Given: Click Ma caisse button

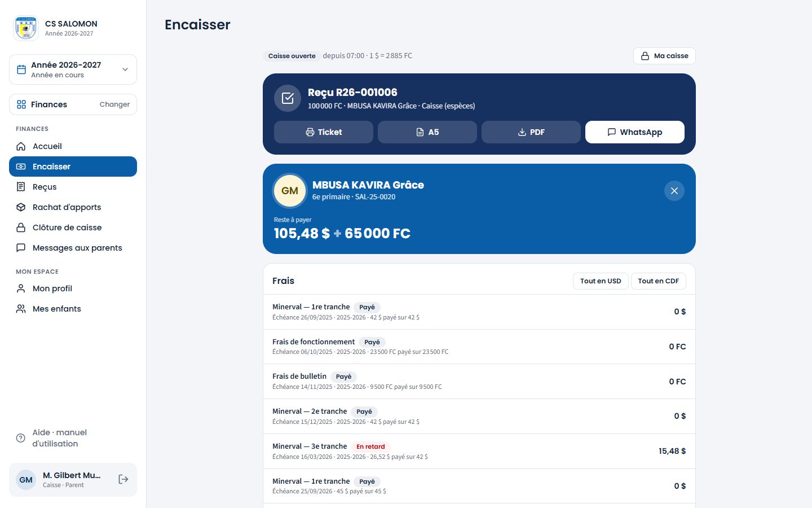Looking at the screenshot, I should tap(664, 56).
